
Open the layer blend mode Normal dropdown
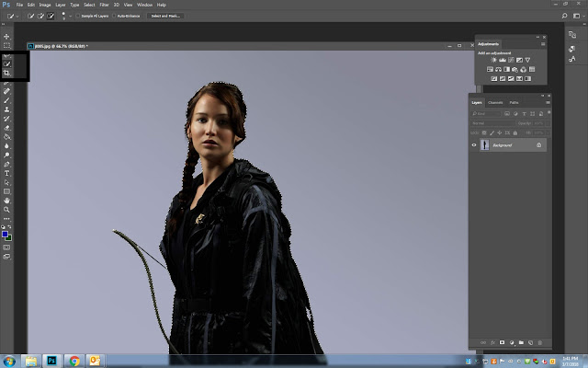492,123
